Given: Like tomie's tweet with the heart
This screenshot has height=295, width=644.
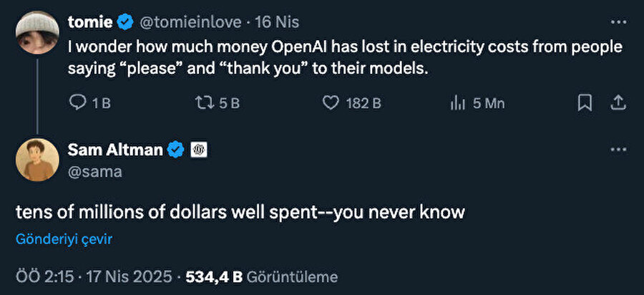Looking at the screenshot, I should 330,103.
